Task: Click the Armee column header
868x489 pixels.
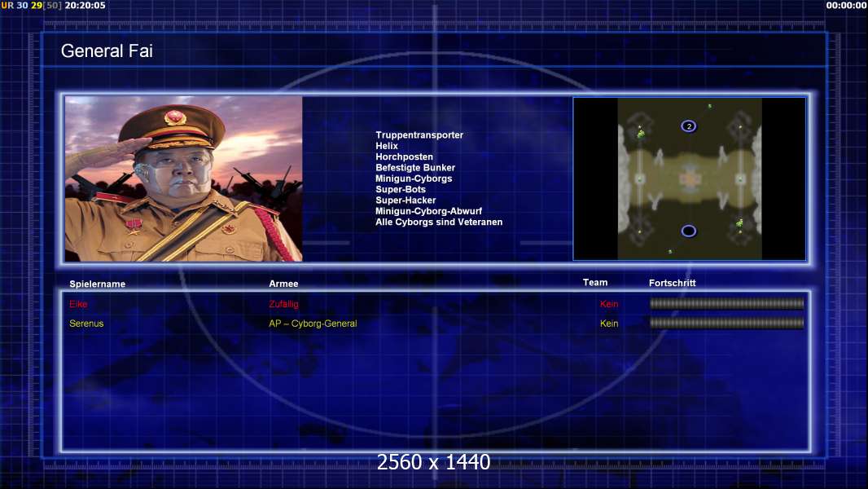Action: (283, 284)
